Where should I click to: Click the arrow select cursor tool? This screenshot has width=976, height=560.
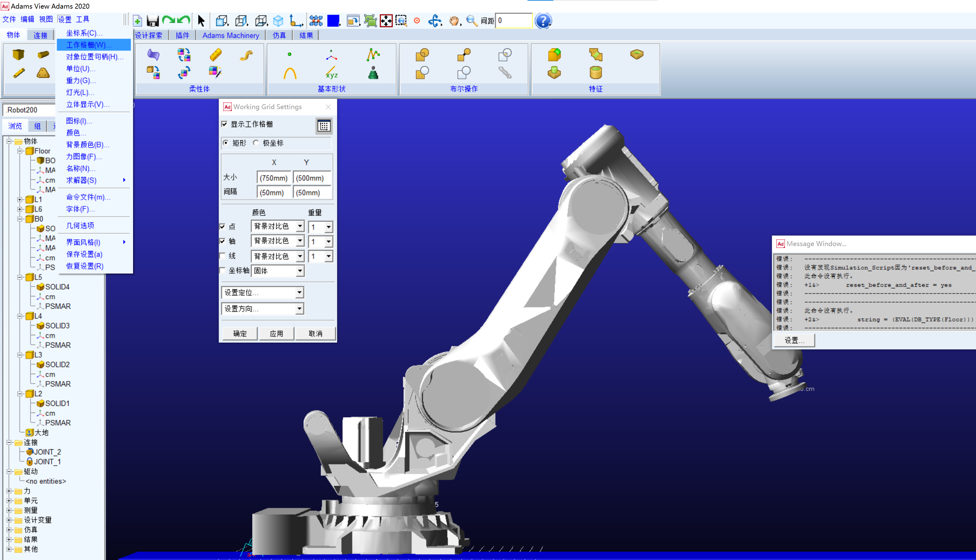(201, 21)
